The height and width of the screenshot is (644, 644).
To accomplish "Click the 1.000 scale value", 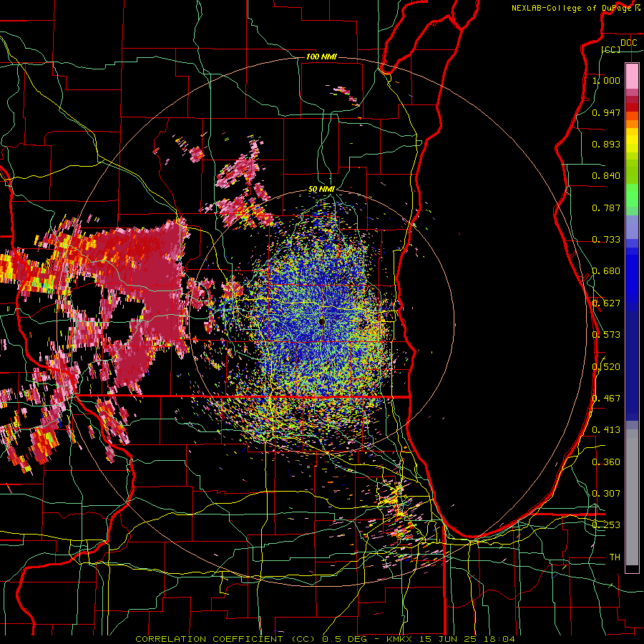I will (606, 80).
